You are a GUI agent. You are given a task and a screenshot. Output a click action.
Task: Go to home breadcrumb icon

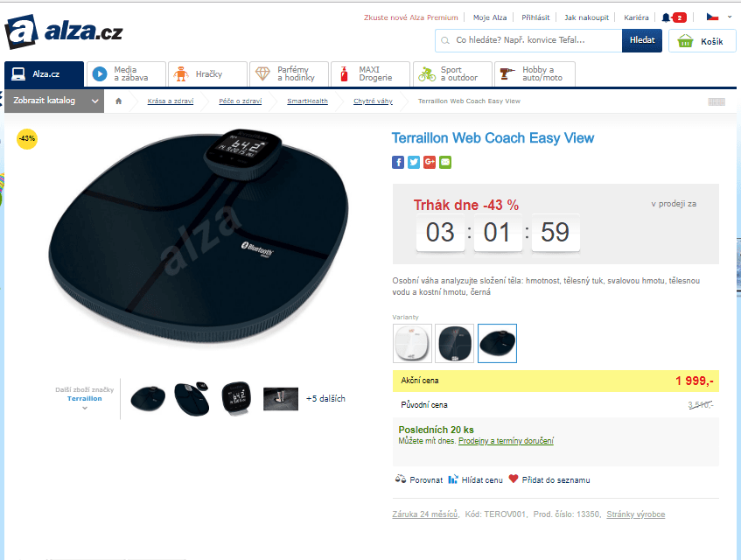click(119, 101)
